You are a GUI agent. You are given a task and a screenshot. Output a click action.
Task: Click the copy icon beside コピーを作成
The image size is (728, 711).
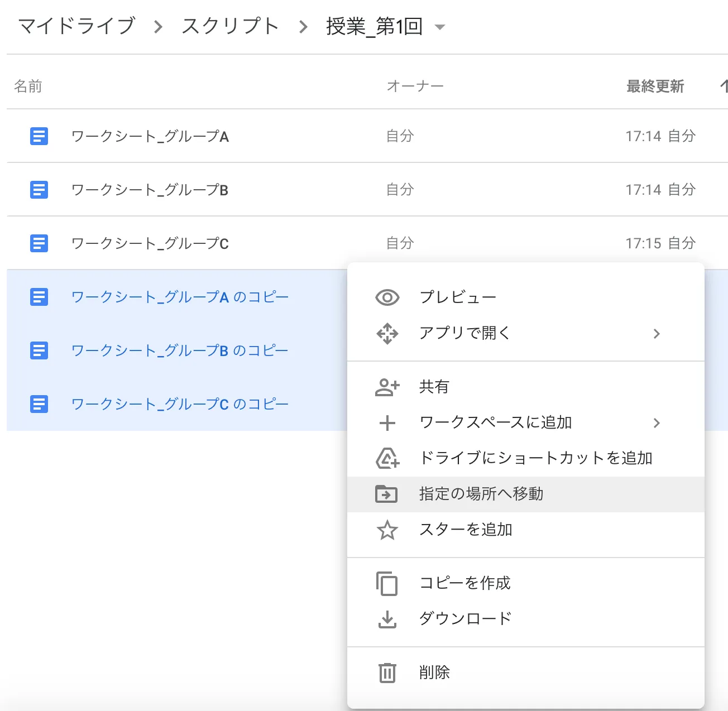tap(387, 584)
